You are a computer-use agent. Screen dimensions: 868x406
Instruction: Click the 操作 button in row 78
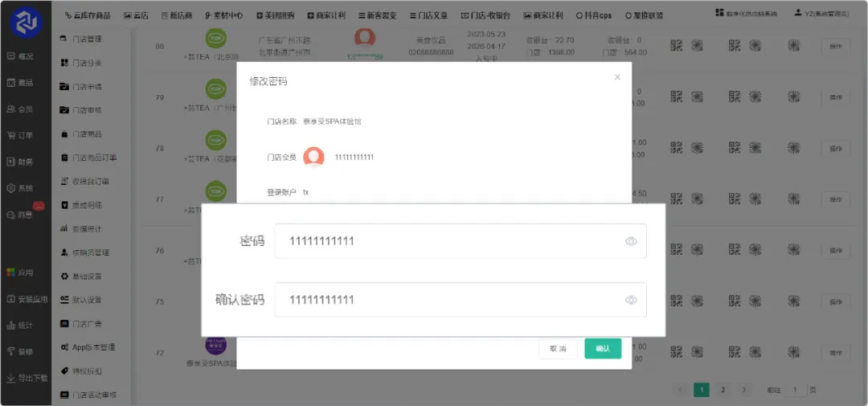835,149
